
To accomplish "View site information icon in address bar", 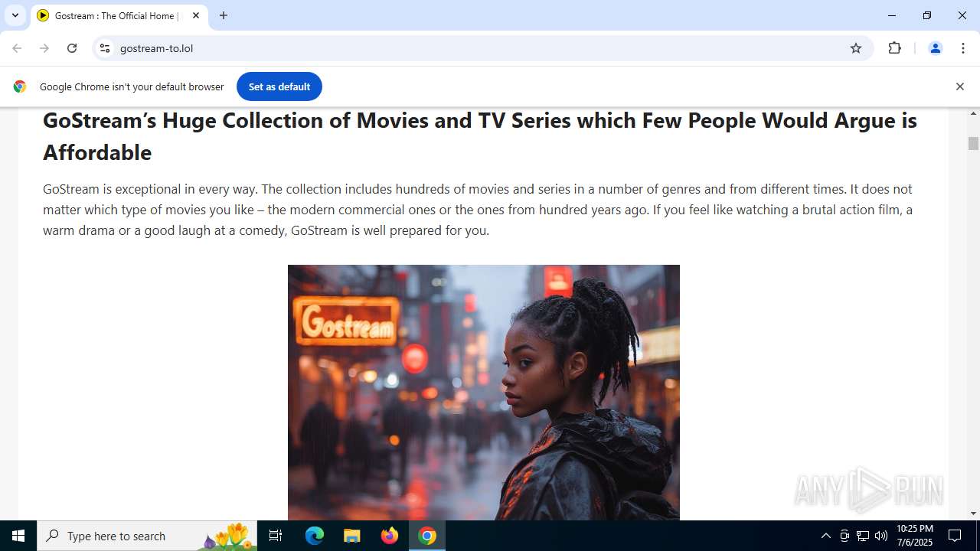I will (105, 48).
